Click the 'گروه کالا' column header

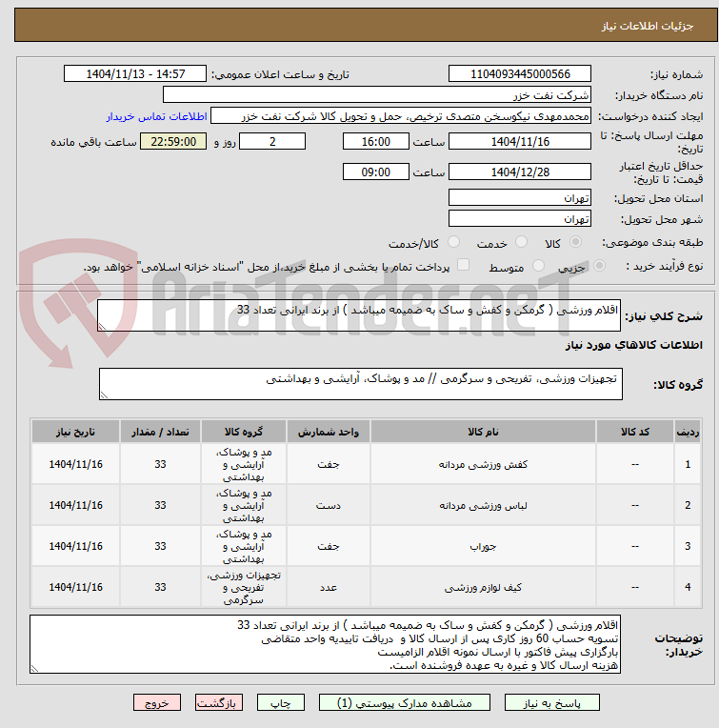[244, 432]
